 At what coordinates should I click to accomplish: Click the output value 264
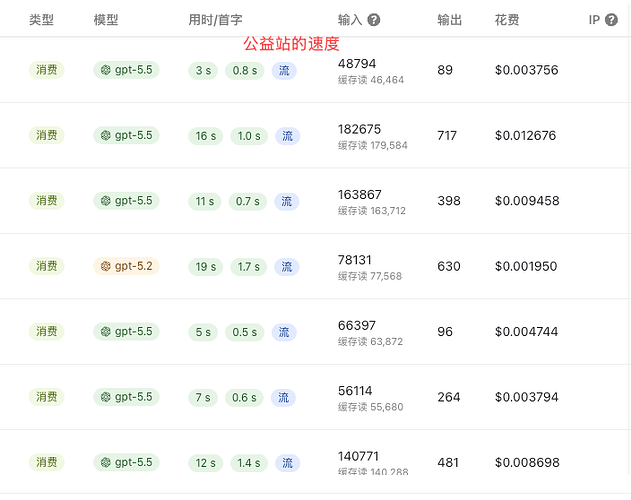click(x=449, y=397)
